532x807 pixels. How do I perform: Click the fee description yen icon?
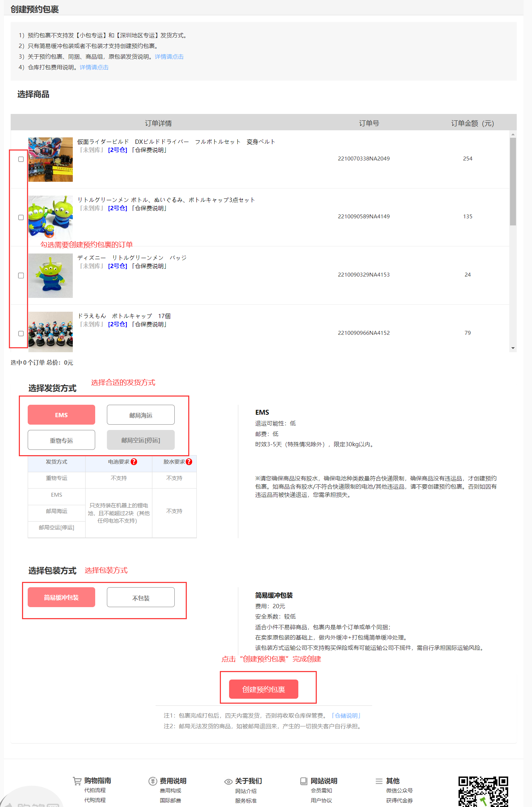(x=153, y=781)
